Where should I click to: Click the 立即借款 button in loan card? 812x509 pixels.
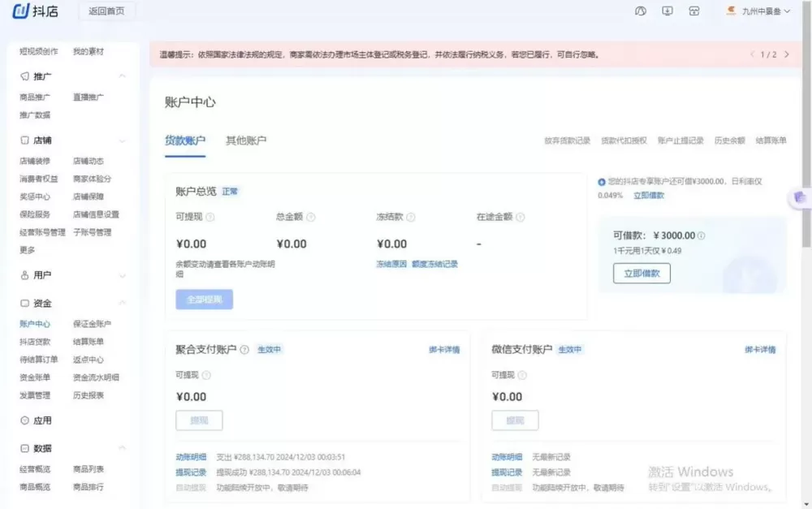(x=641, y=274)
